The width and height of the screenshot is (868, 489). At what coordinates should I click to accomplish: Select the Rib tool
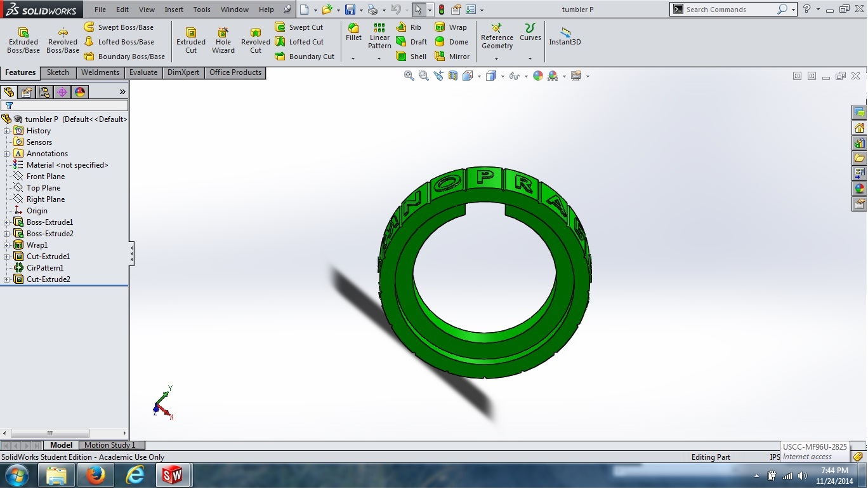coord(408,27)
